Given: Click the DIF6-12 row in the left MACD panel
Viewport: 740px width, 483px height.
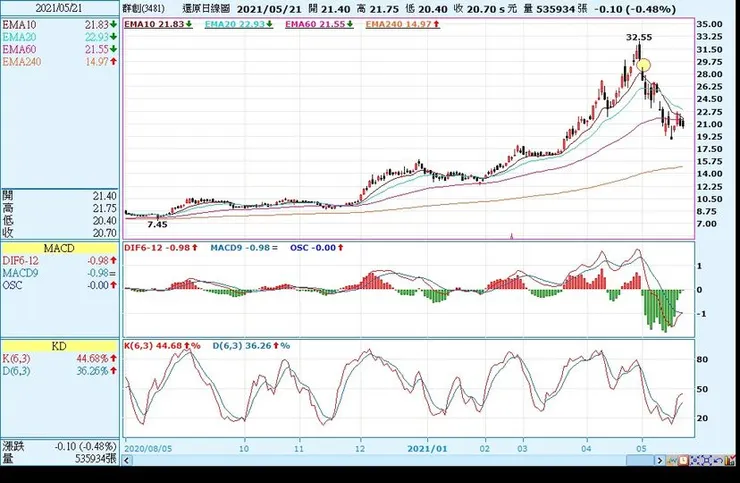Looking at the screenshot, I should click(59, 261).
